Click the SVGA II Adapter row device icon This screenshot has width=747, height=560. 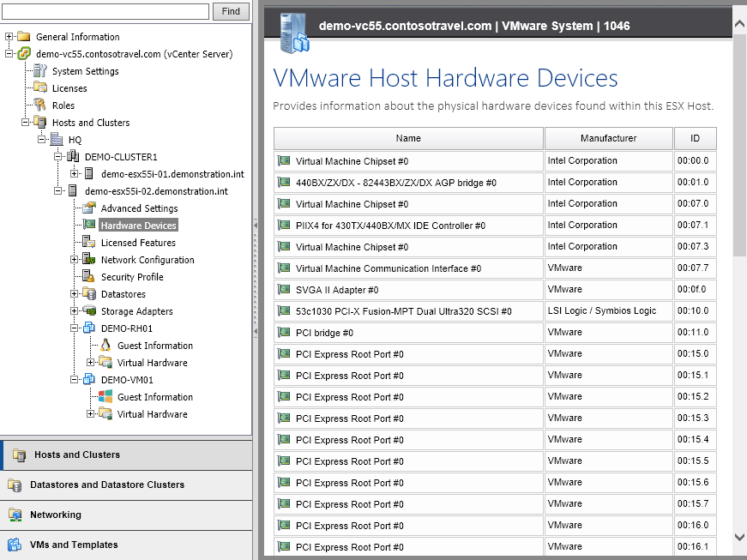point(284,289)
